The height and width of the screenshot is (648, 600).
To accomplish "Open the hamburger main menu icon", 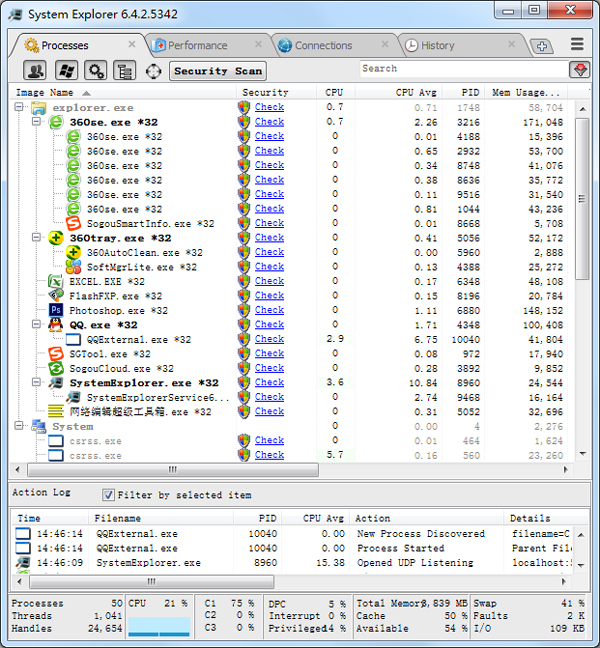I will (x=577, y=45).
